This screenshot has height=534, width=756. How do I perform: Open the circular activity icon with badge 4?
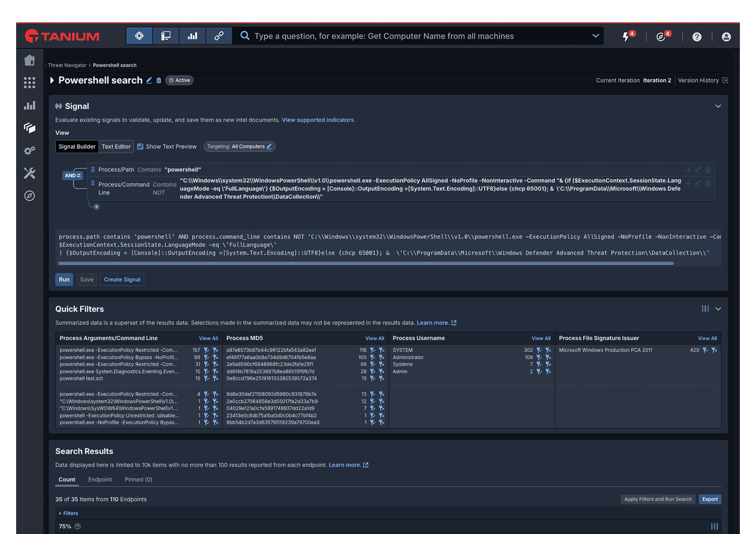coord(663,36)
